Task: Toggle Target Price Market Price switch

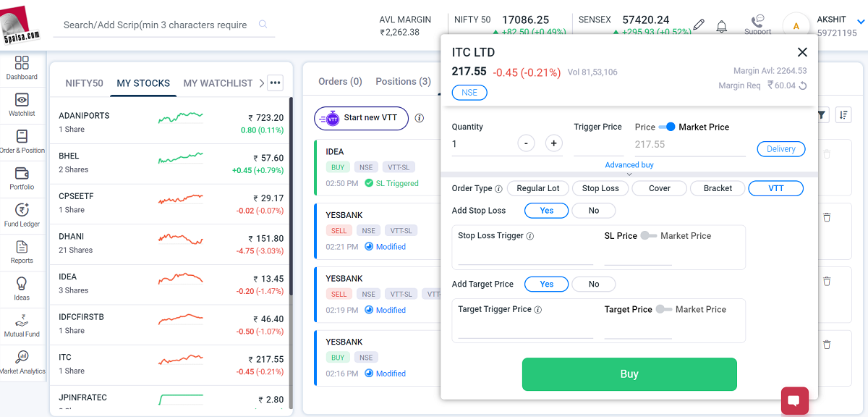Action: point(664,309)
